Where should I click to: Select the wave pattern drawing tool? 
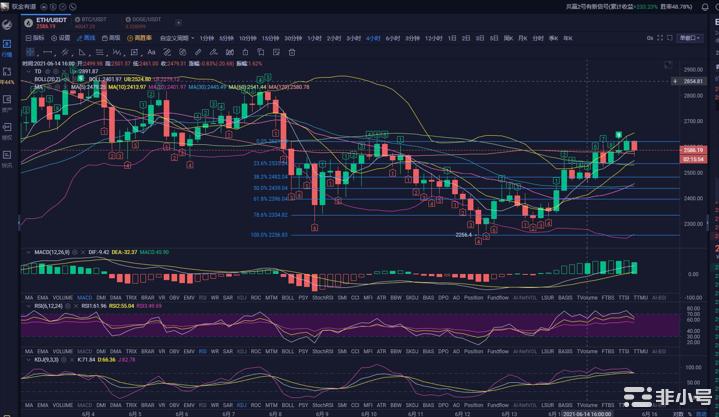click(x=116, y=52)
